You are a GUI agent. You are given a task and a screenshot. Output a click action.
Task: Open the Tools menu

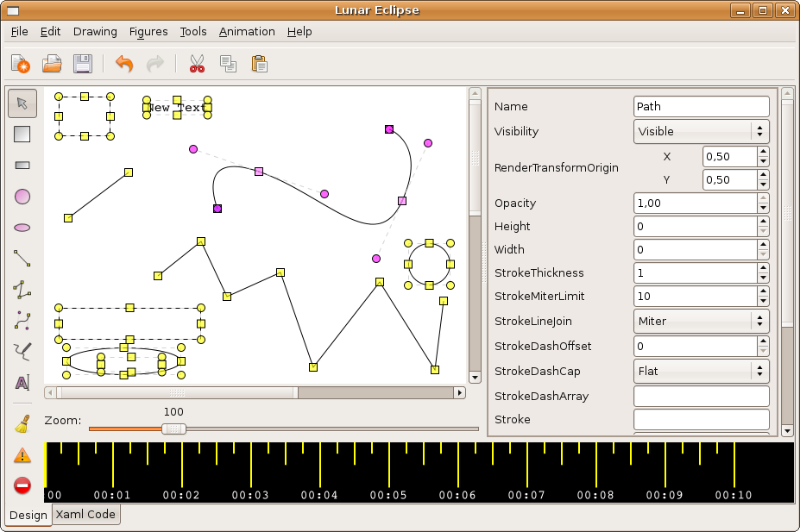click(193, 32)
